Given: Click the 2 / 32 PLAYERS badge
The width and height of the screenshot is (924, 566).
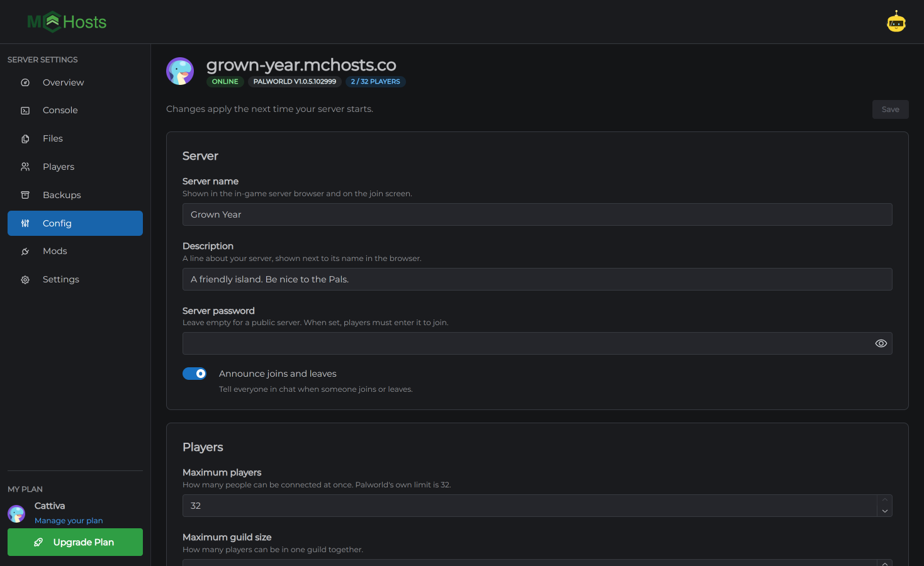Looking at the screenshot, I should pyautogui.click(x=375, y=82).
